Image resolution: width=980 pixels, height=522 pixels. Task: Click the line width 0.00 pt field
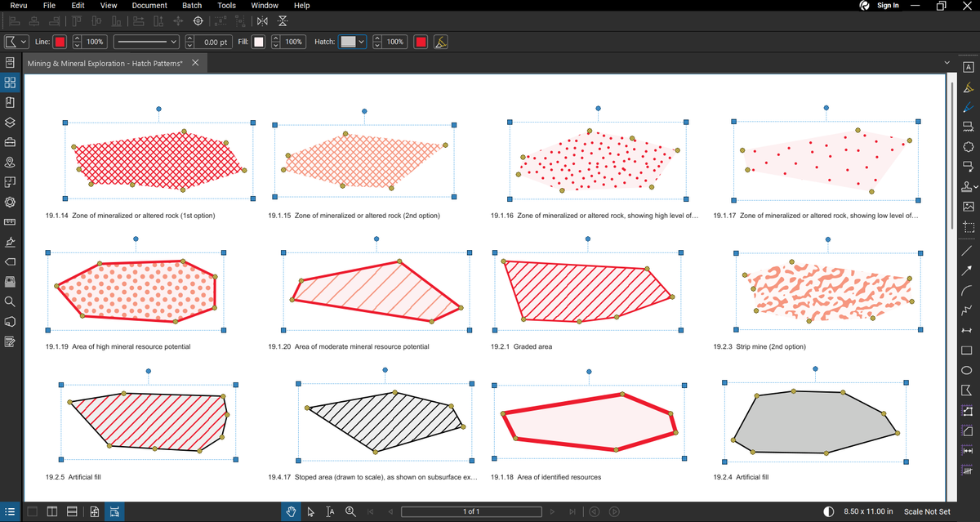pos(215,42)
